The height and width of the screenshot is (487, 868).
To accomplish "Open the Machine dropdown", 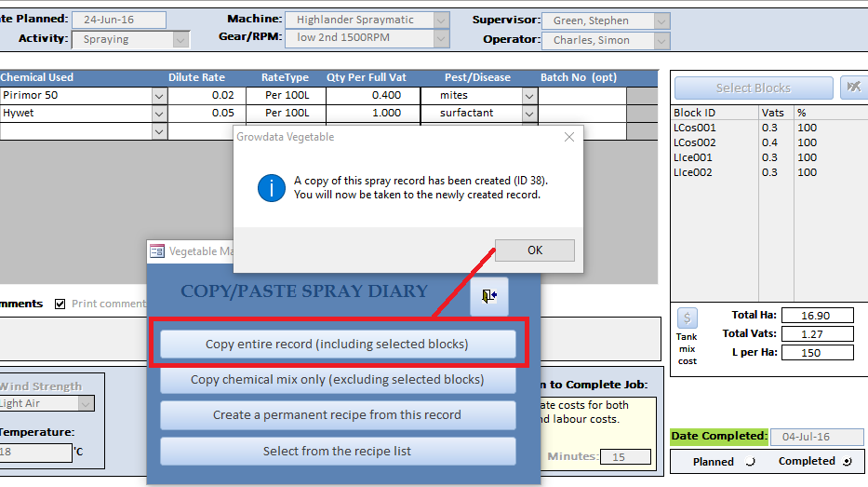I will tap(441, 20).
